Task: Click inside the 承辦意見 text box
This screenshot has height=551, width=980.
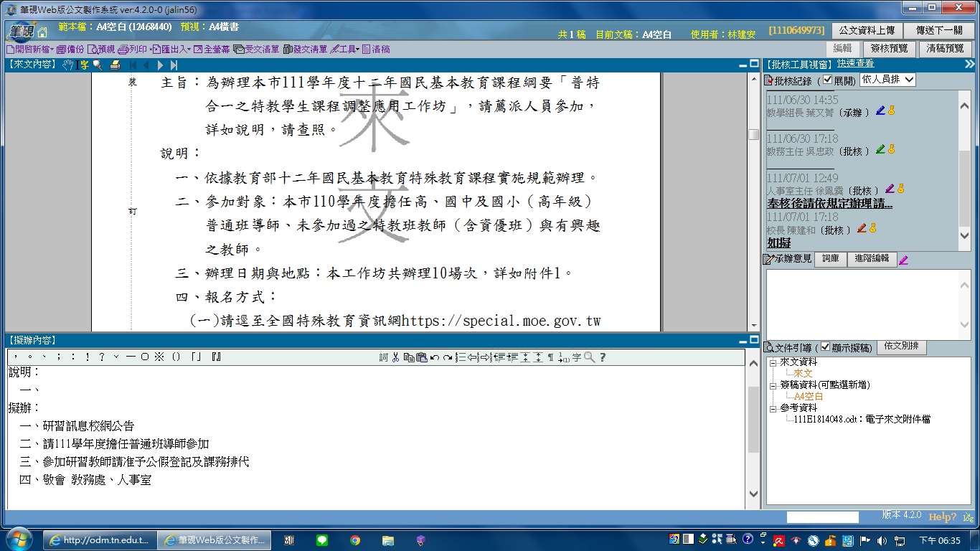Action: click(861, 305)
